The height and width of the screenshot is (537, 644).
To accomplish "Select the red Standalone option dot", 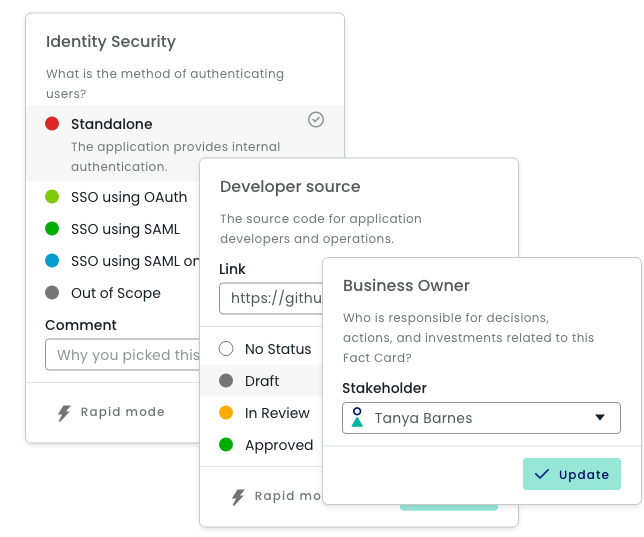I will (x=52, y=124).
